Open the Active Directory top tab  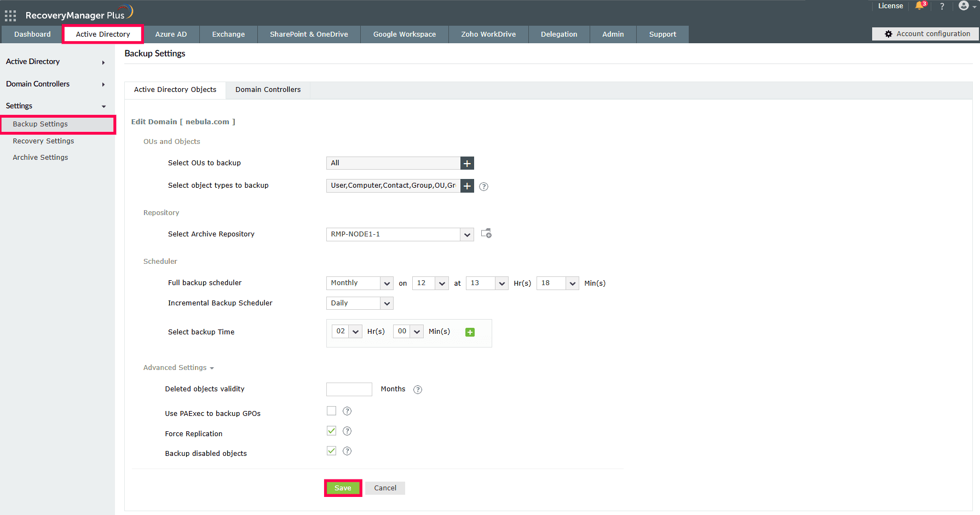click(x=103, y=34)
